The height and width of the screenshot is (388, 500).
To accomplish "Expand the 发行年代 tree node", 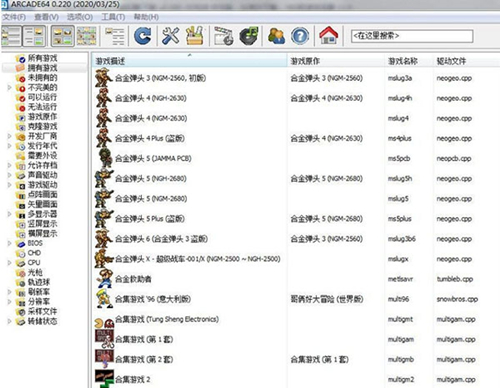I will [9, 146].
